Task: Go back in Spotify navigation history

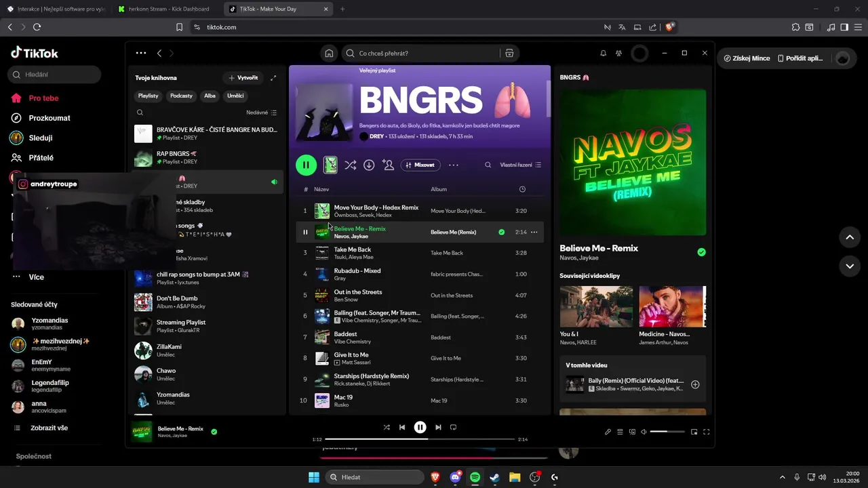Action: (159, 53)
